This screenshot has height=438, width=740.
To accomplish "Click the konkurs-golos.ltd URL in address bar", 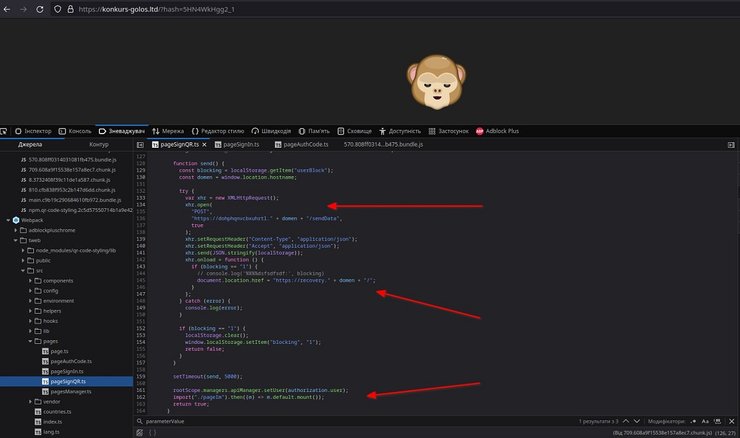I will (156, 9).
